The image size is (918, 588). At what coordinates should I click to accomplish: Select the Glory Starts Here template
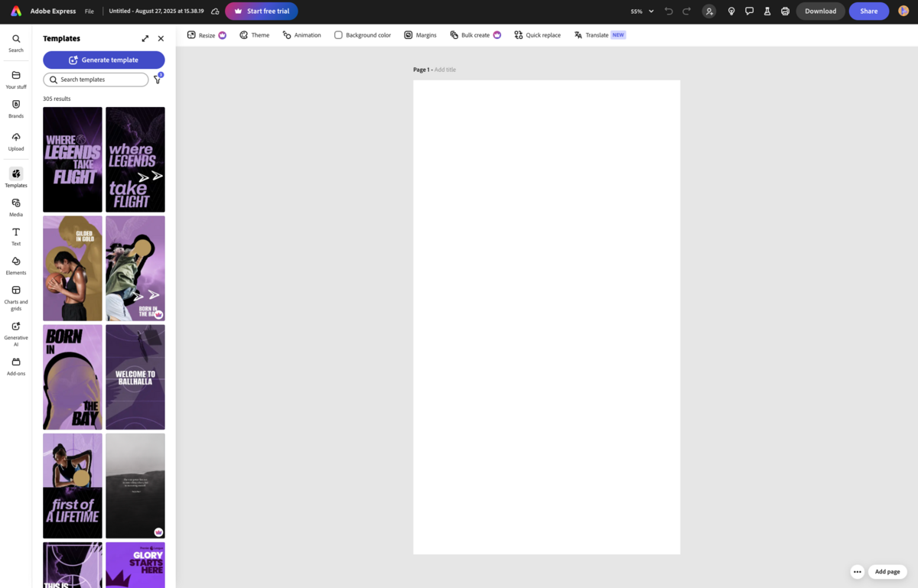pos(135,565)
